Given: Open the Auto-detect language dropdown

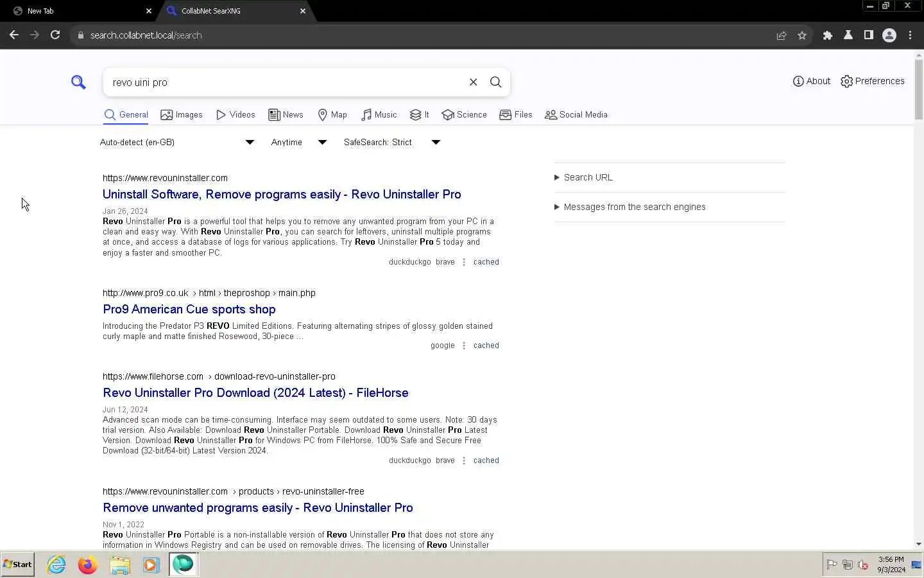Looking at the screenshot, I should [177, 142].
